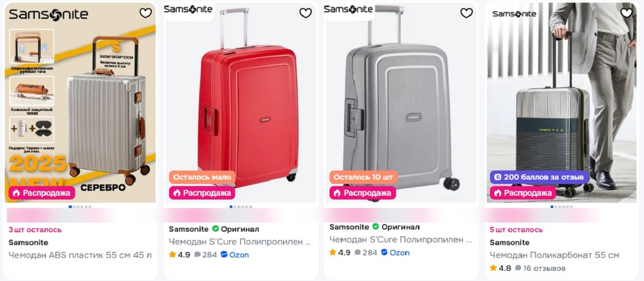Click the 200 баллов за отзыв badge
This screenshot has width=644, height=281.
[x=539, y=177]
